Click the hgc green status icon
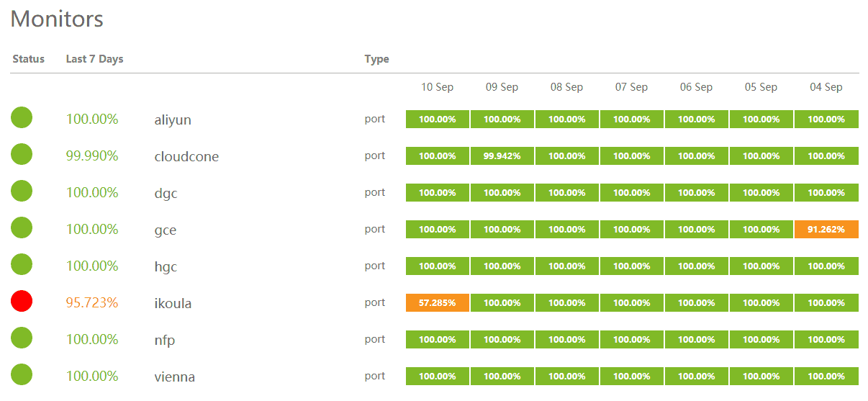The width and height of the screenshot is (868, 401). pyautogui.click(x=22, y=263)
